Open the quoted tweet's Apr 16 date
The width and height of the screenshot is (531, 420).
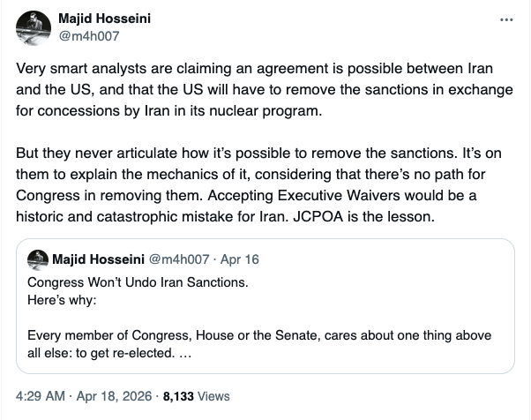pos(242,259)
